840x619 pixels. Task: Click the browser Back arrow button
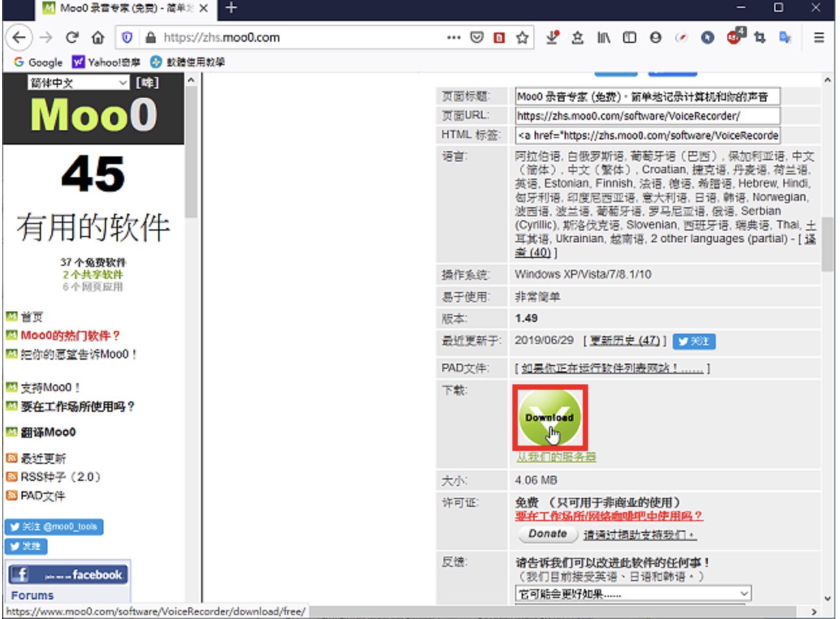(19, 38)
